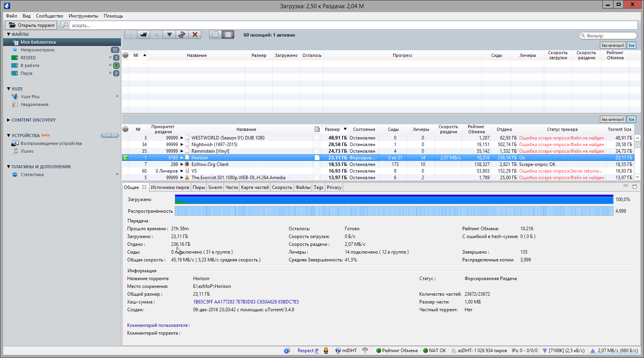Click lower Все category button

[x=632, y=120]
